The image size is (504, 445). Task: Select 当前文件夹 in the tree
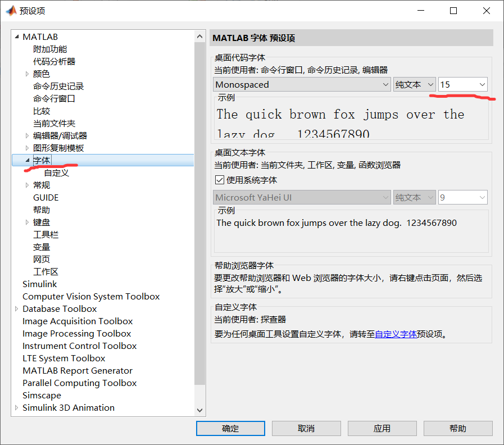[x=55, y=123]
